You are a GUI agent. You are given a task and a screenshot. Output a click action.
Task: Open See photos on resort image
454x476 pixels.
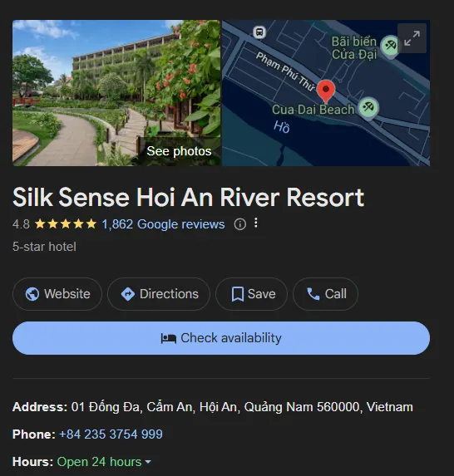[x=179, y=151]
